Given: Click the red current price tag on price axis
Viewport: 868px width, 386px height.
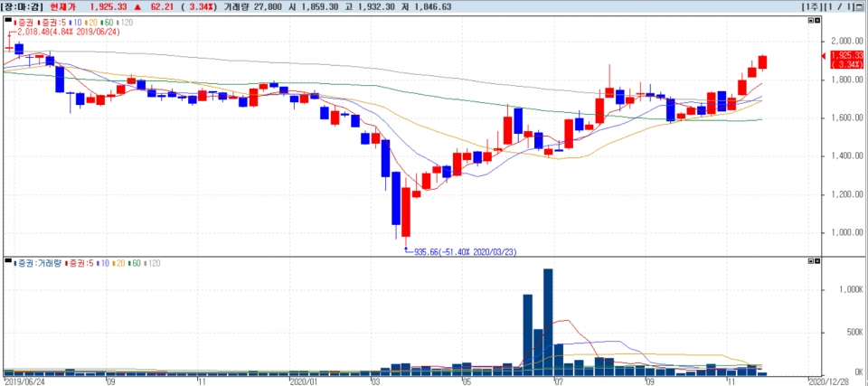Looking at the screenshot, I should click(x=847, y=58).
